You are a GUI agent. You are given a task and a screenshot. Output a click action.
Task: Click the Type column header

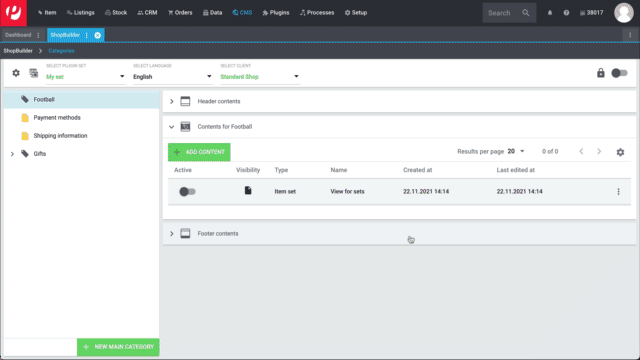[281, 170]
